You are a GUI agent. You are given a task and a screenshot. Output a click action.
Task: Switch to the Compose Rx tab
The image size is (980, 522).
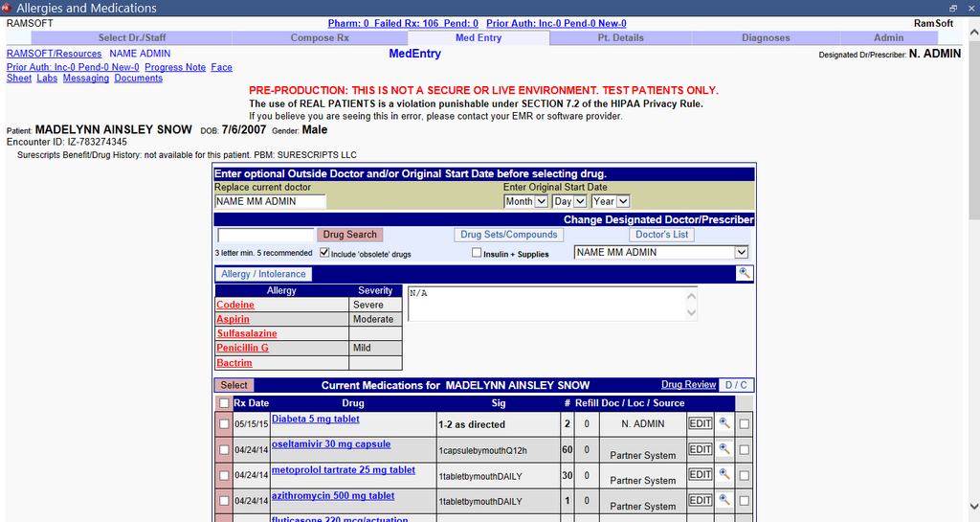pos(320,38)
